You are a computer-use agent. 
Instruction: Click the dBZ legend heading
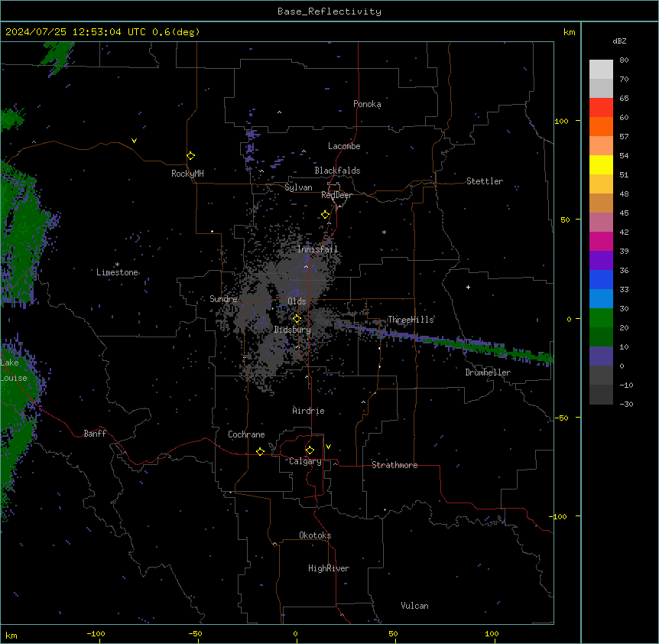tap(619, 41)
